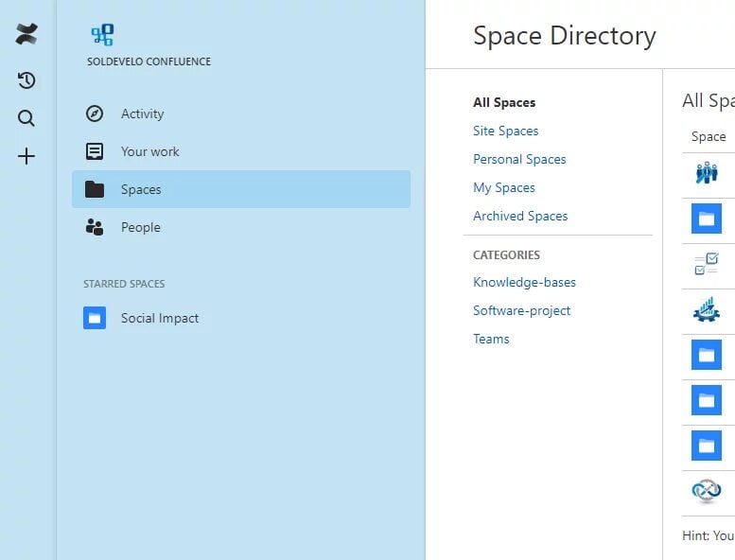The width and height of the screenshot is (735, 560).
Task: Click the Your work list icon
Action: [x=95, y=151]
